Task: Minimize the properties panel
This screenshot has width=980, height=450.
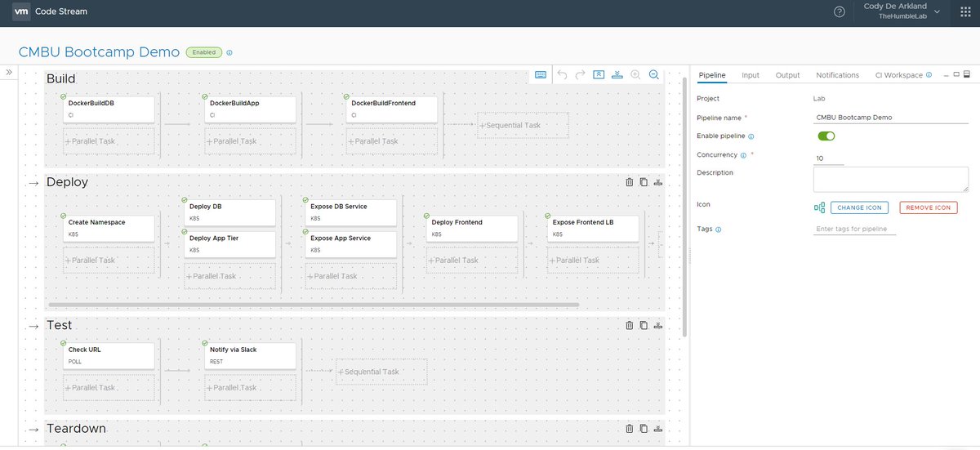Action: [946, 74]
